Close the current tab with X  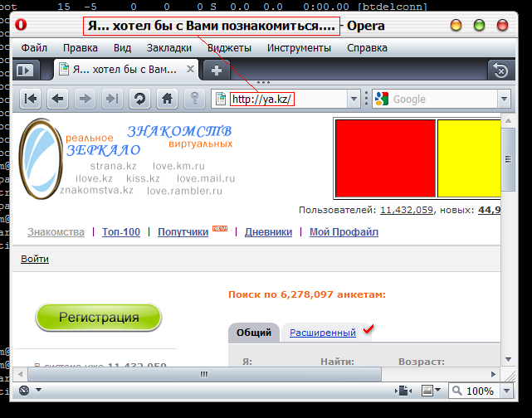click(x=190, y=69)
